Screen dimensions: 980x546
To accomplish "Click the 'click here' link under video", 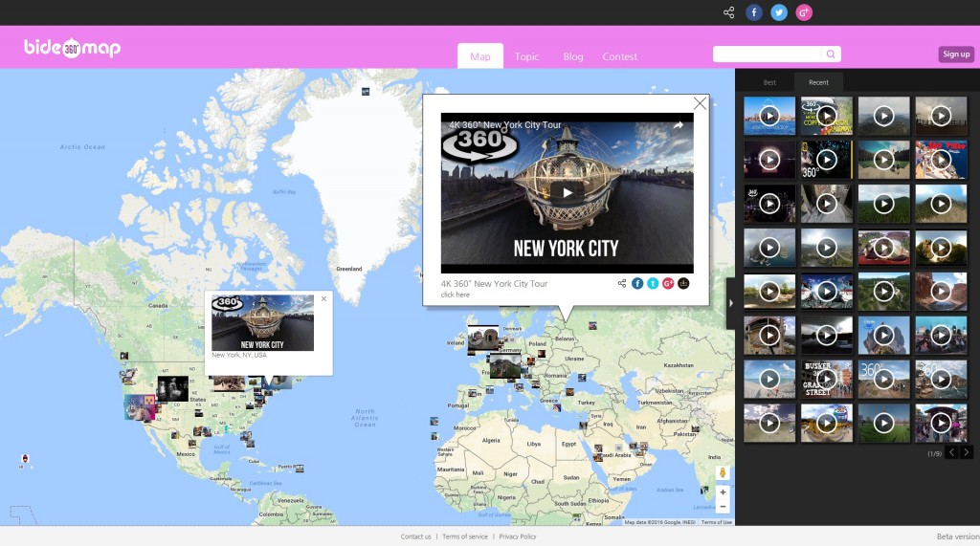I will pos(455,295).
